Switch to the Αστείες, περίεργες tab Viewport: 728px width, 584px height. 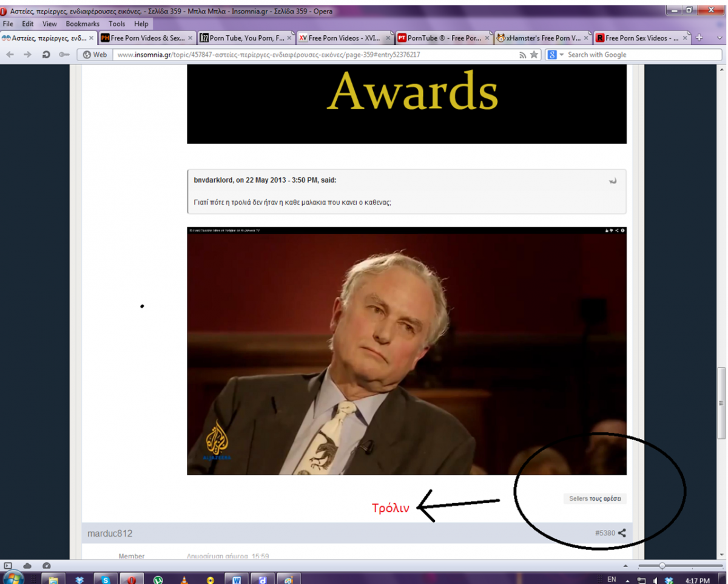49,38
